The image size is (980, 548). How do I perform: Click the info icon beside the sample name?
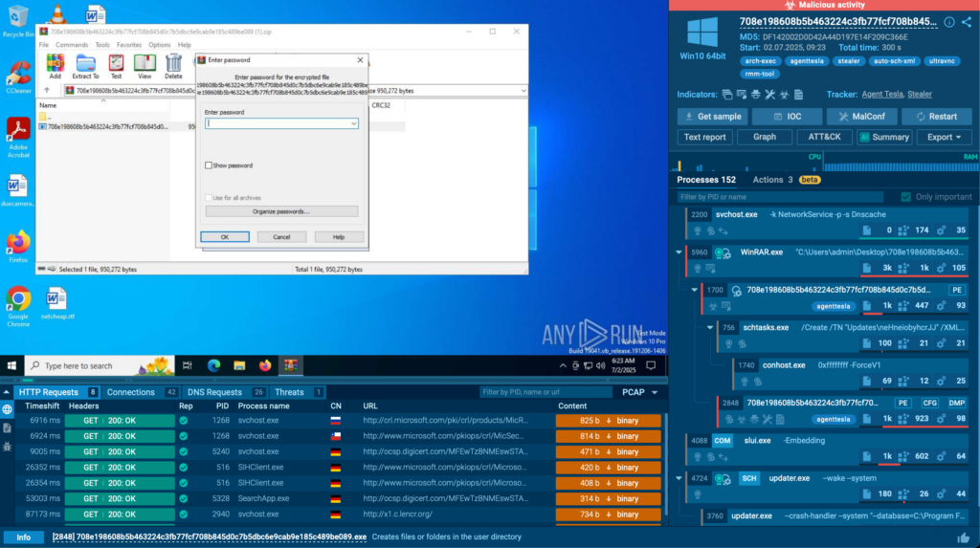coord(949,22)
